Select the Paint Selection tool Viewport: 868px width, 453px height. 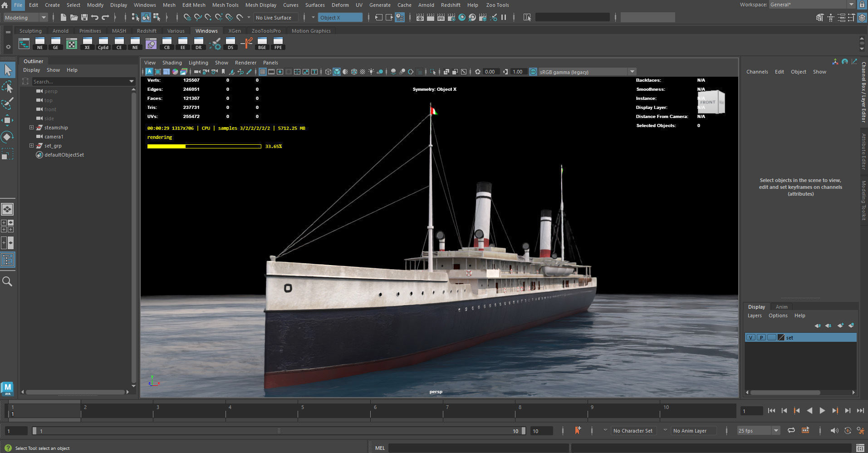[8, 103]
